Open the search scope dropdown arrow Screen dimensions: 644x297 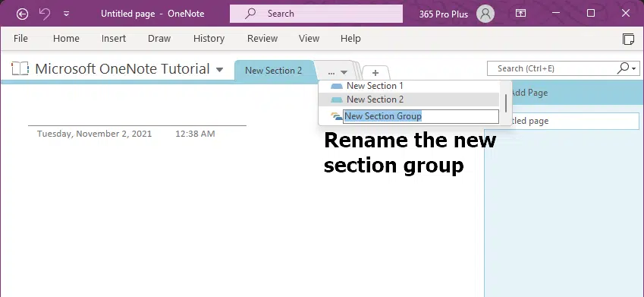point(634,68)
